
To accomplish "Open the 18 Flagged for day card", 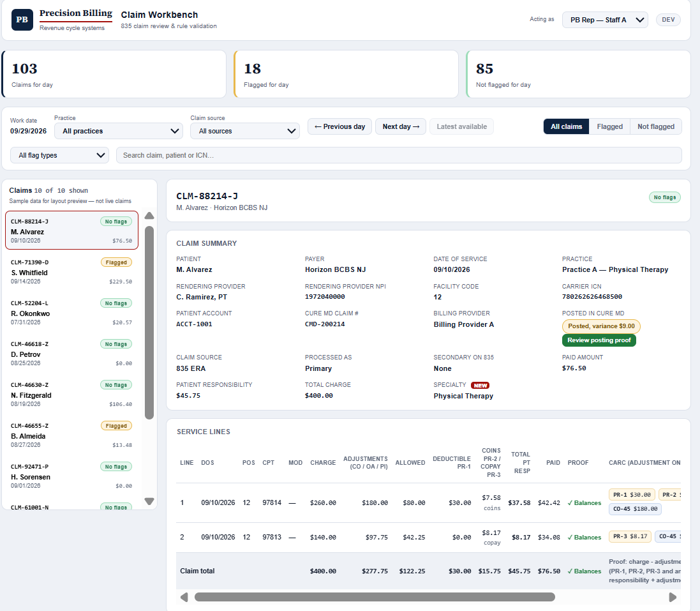I will coord(346,74).
